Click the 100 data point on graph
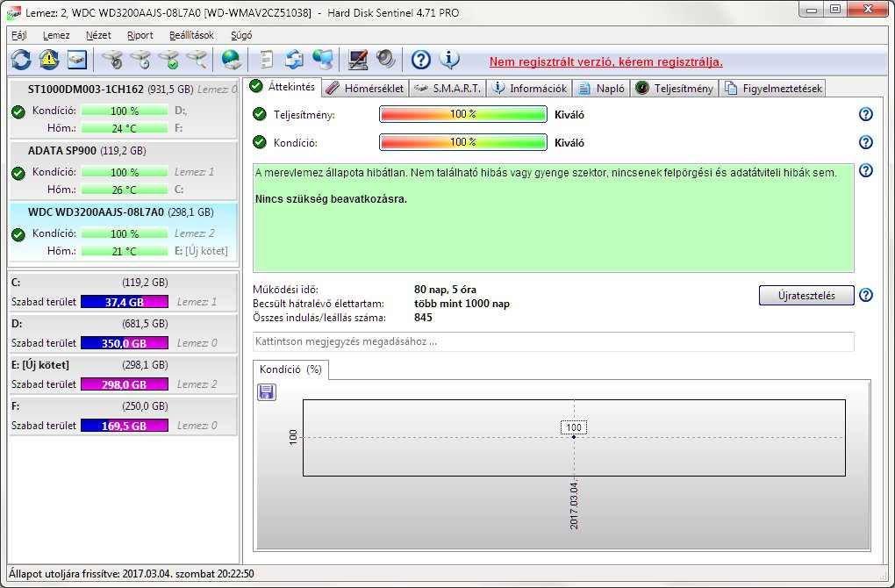Screen dimensions: 895x588 coord(574,437)
